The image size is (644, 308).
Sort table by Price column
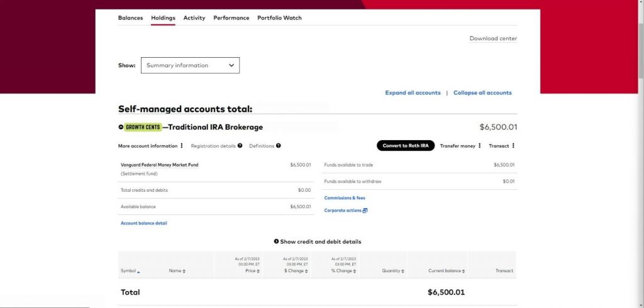pos(253,271)
